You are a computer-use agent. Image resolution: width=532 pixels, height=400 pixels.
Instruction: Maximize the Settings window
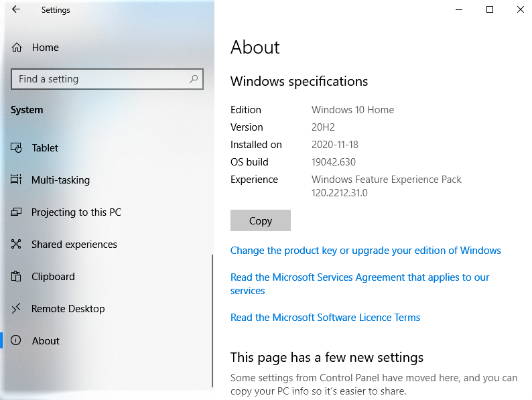(490, 9)
